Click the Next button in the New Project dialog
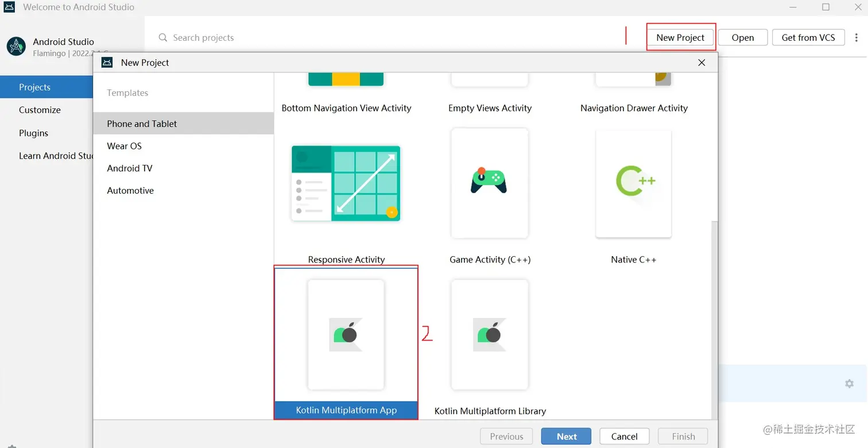 tap(567, 437)
